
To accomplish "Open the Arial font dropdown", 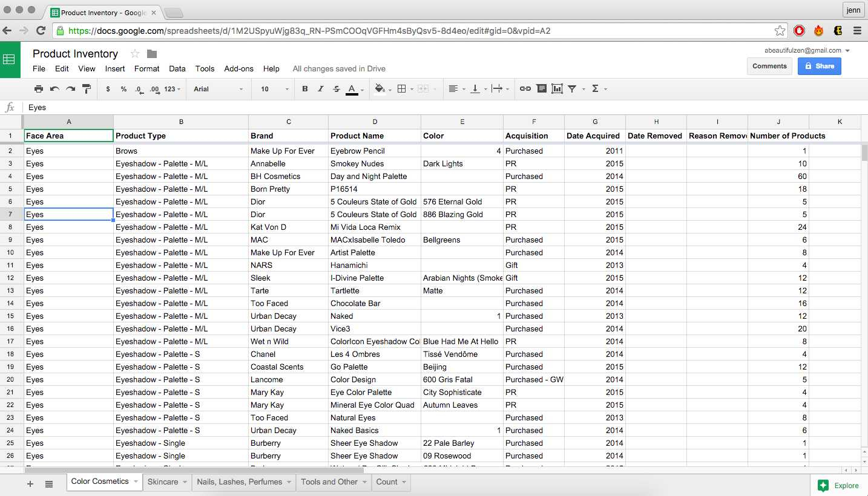I will tap(218, 89).
